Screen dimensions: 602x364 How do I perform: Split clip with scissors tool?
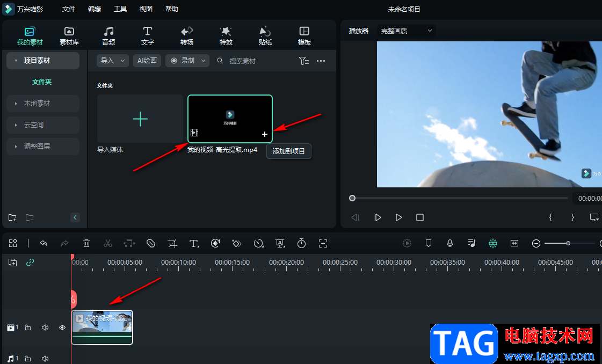tap(108, 243)
